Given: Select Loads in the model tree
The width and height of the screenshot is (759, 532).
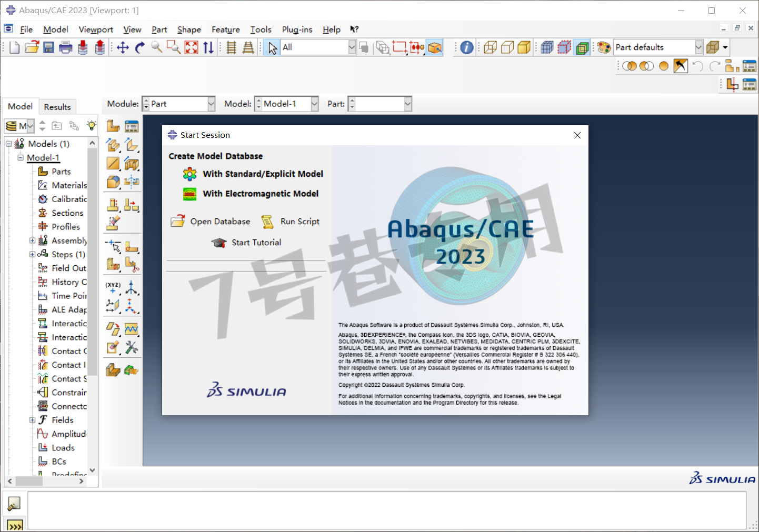Looking at the screenshot, I should tap(63, 447).
